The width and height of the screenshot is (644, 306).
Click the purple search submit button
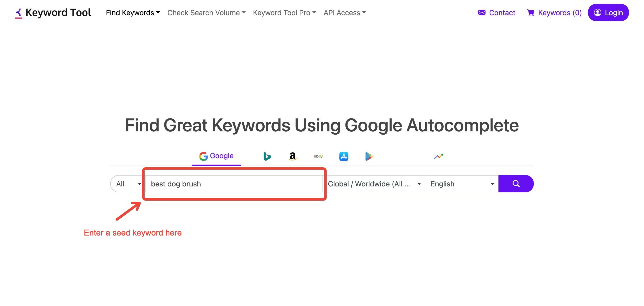point(516,183)
